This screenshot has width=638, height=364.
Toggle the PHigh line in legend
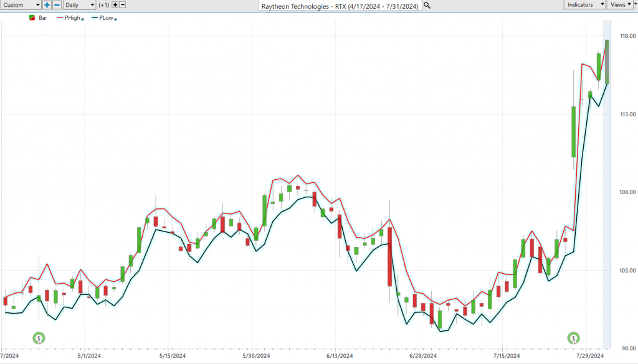(x=72, y=18)
